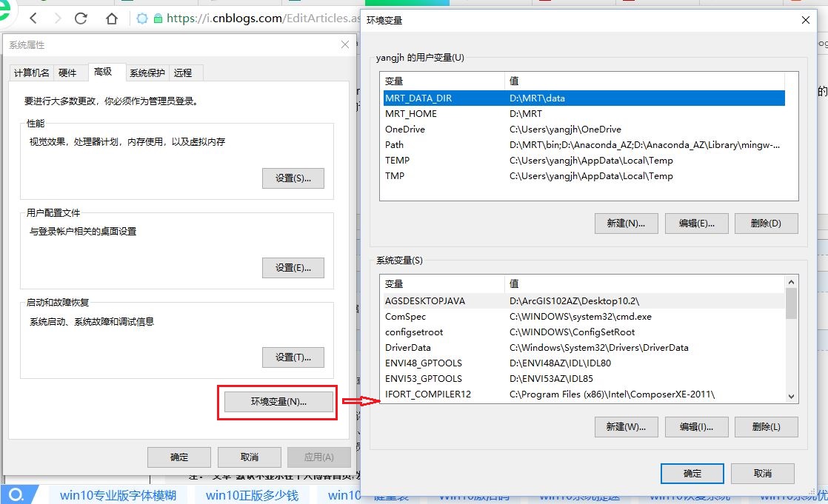The image size is (828, 504).
Task: Switch to the 硬件 tab
Action: (67, 73)
